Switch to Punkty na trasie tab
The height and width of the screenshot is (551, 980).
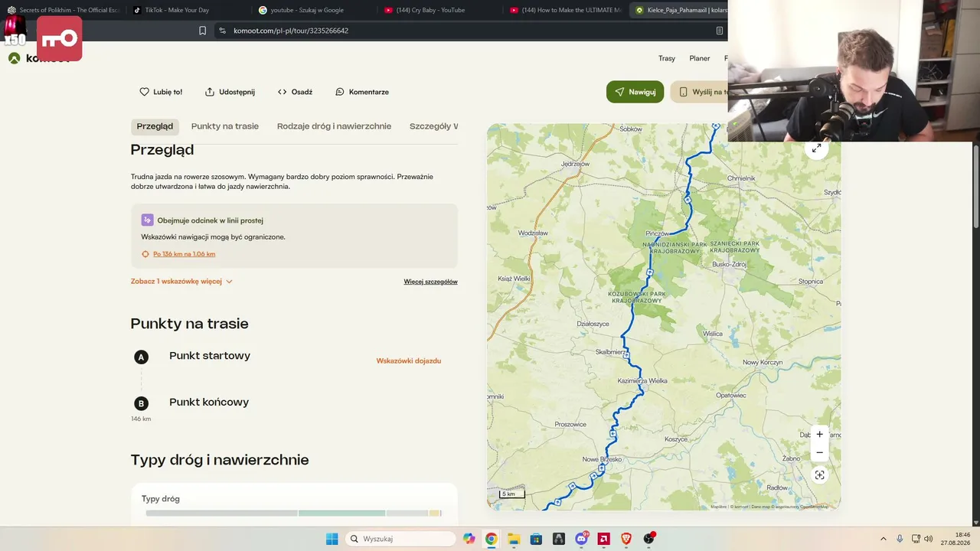pos(225,126)
